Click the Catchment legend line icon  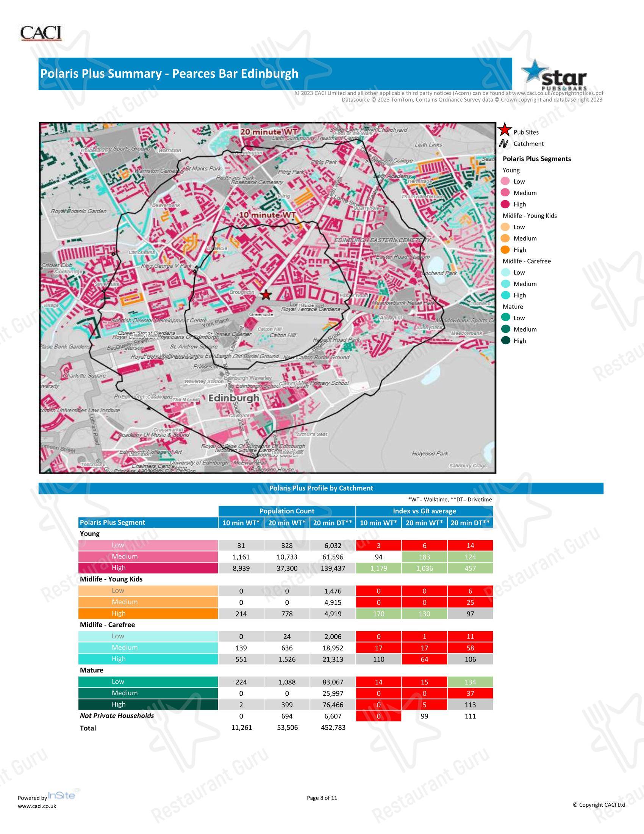tap(504, 144)
